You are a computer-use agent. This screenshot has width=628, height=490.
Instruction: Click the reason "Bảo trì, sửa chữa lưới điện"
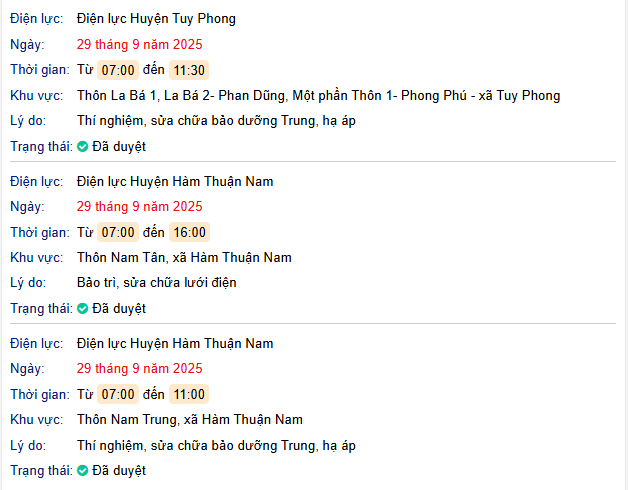[x=156, y=283]
